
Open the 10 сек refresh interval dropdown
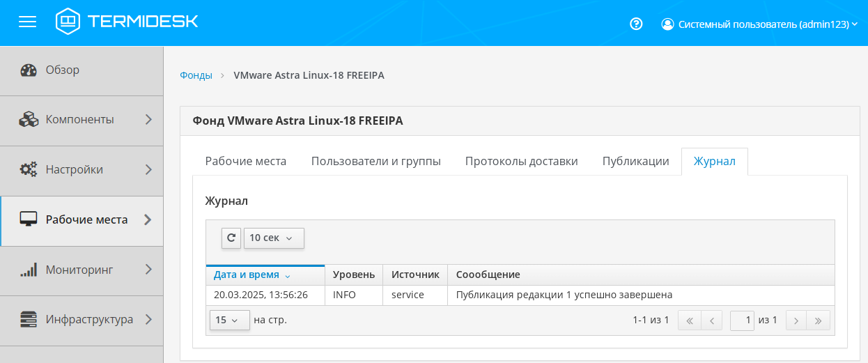274,238
